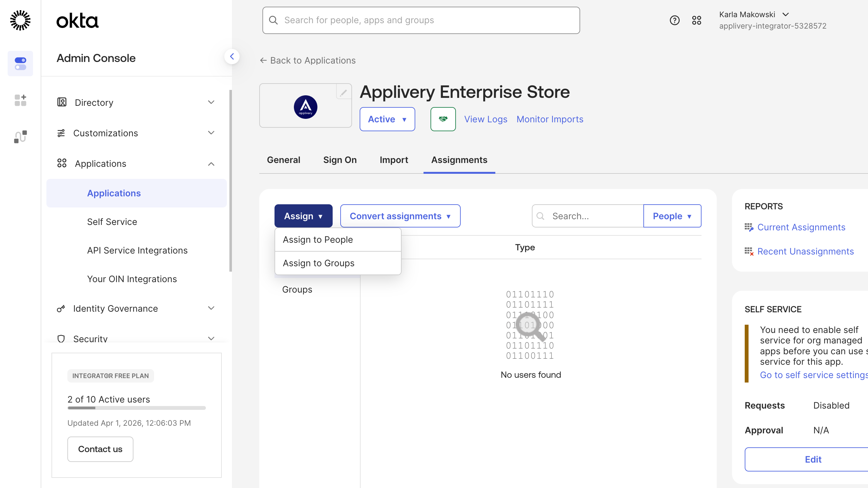Open the People filter dropdown
868x488 pixels.
[x=672, y=216]
